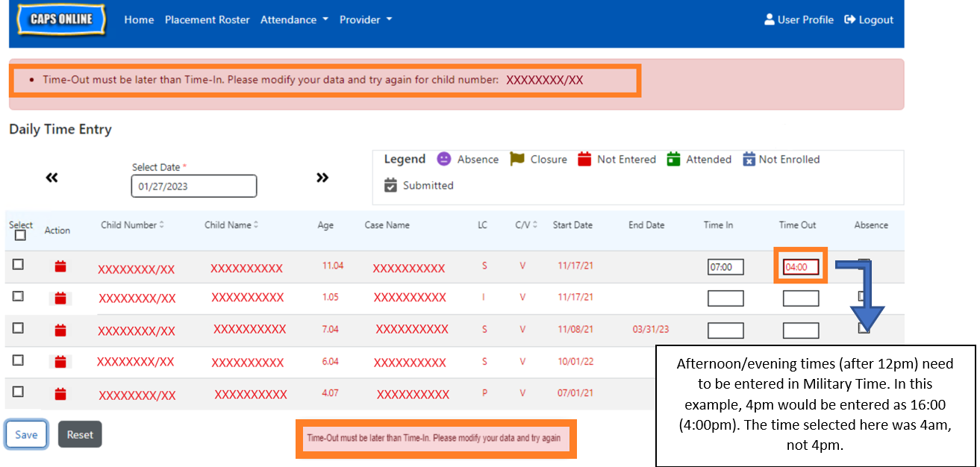Click red calendar action icon in first row
The image size is (980, 467).
60,266
